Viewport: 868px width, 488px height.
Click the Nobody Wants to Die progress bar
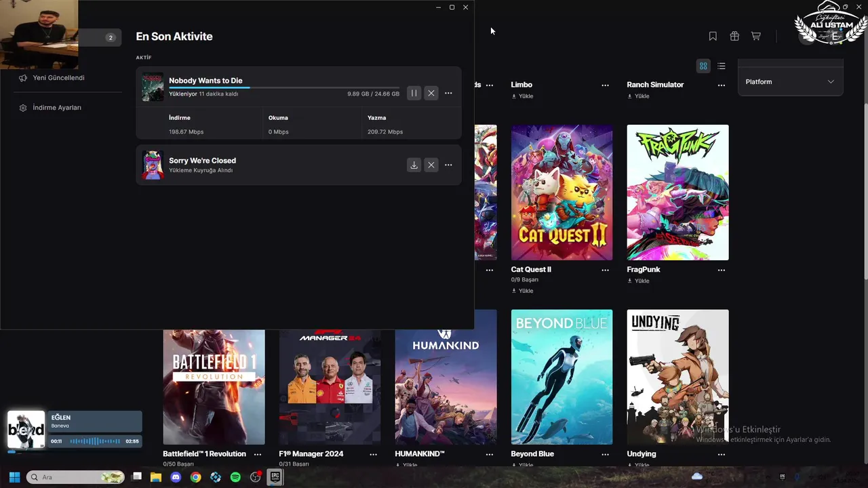(284, 87)
